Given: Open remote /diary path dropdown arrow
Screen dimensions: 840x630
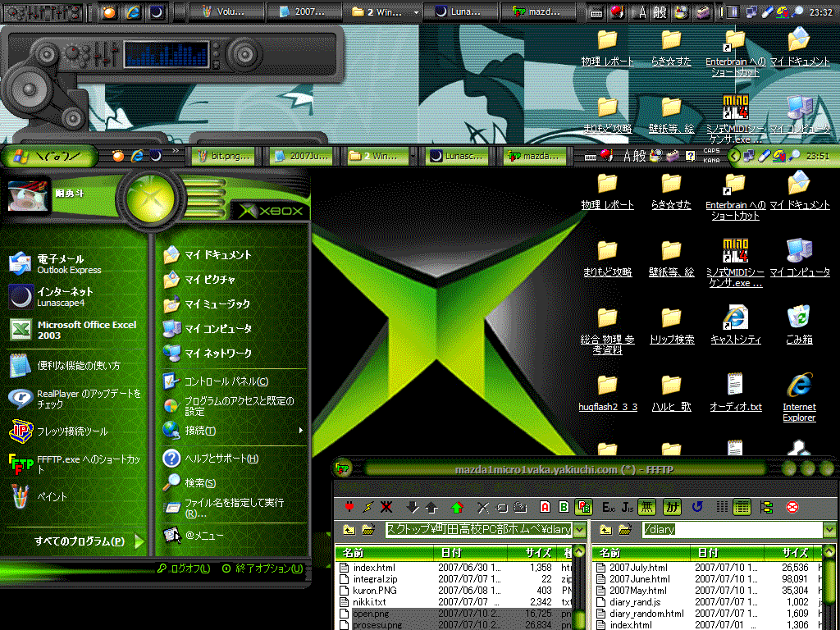Looking at the screenshot, I should pos(829,529).
